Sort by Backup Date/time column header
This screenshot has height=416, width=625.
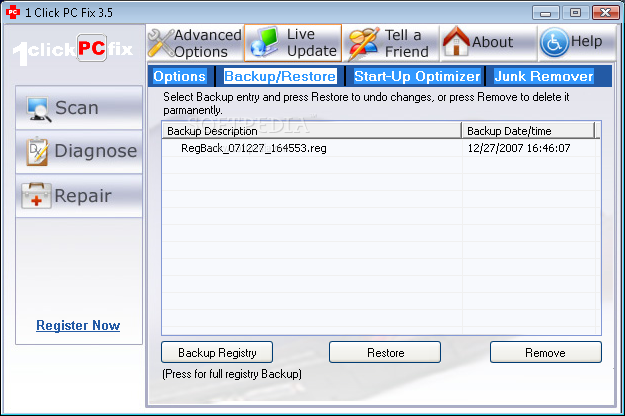pyautogui.click(x=528, y=131)
